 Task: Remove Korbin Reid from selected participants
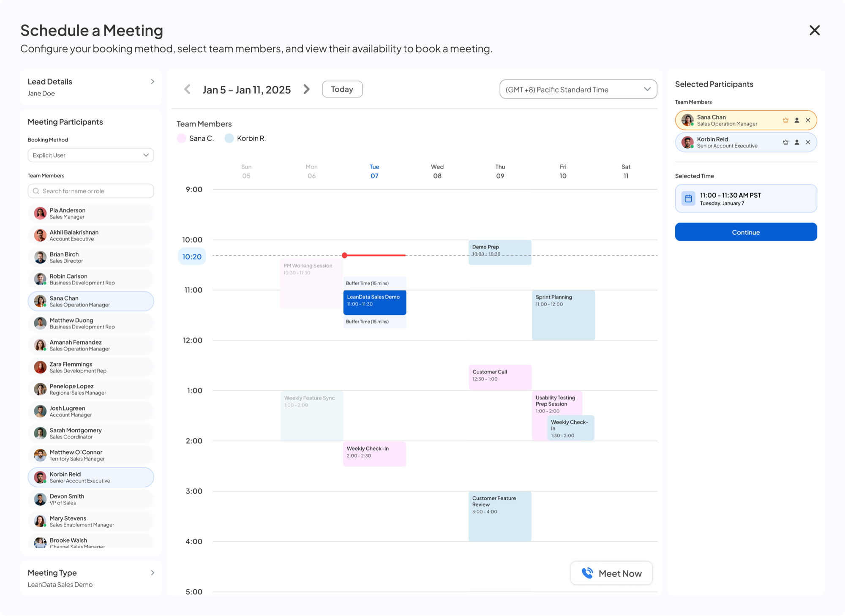coord(808,142)
